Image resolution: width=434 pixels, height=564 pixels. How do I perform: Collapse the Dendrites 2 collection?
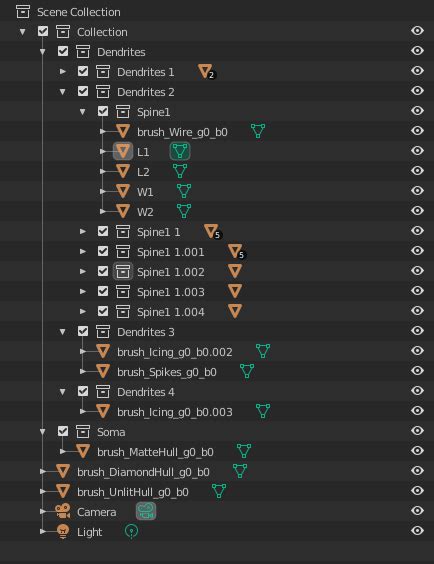pyautogui.click(x=63, y=92)
